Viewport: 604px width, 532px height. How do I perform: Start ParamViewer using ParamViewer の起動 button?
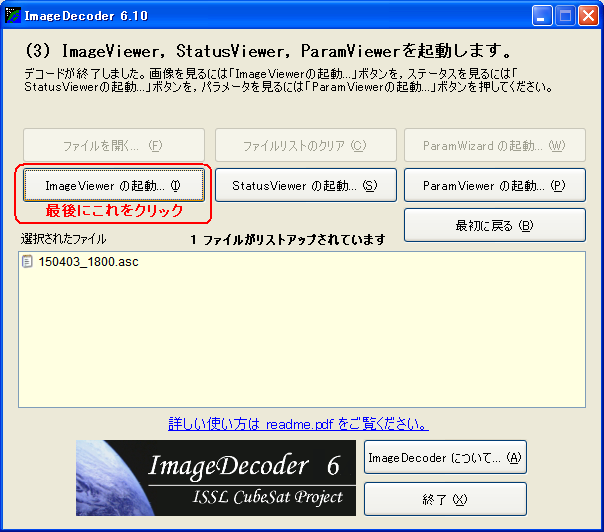coord(495,185)
